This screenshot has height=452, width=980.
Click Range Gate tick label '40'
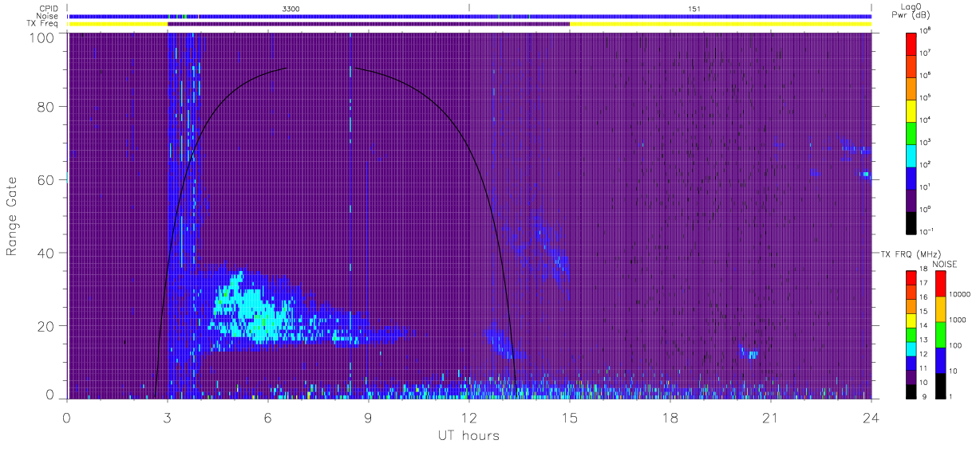[46, 253]
